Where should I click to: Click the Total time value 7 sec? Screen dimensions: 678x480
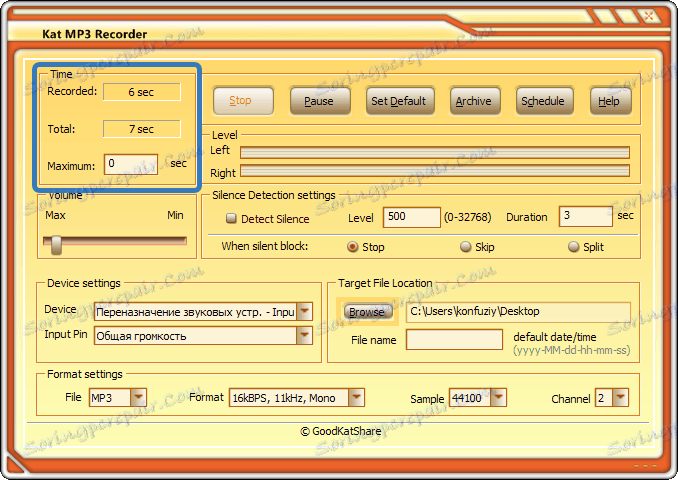click(x=142, y=129)
